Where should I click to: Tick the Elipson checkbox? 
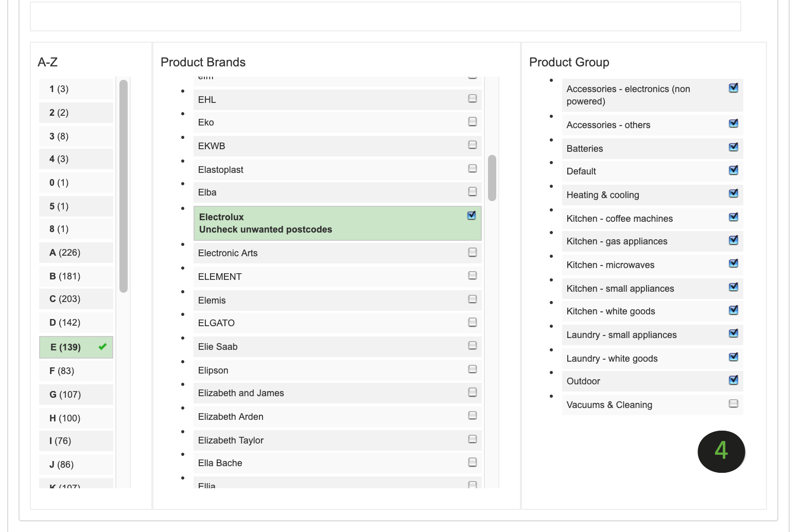point(472,369)
